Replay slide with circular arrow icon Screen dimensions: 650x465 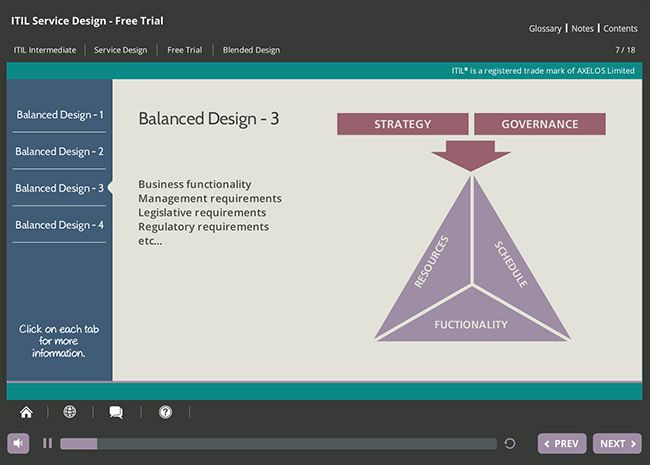(x=510, y=443)
